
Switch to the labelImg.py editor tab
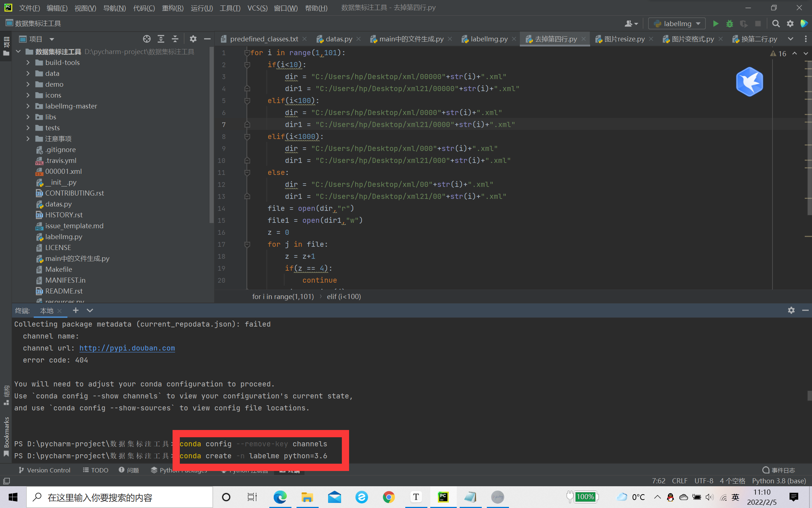click(x=489, y=39)
